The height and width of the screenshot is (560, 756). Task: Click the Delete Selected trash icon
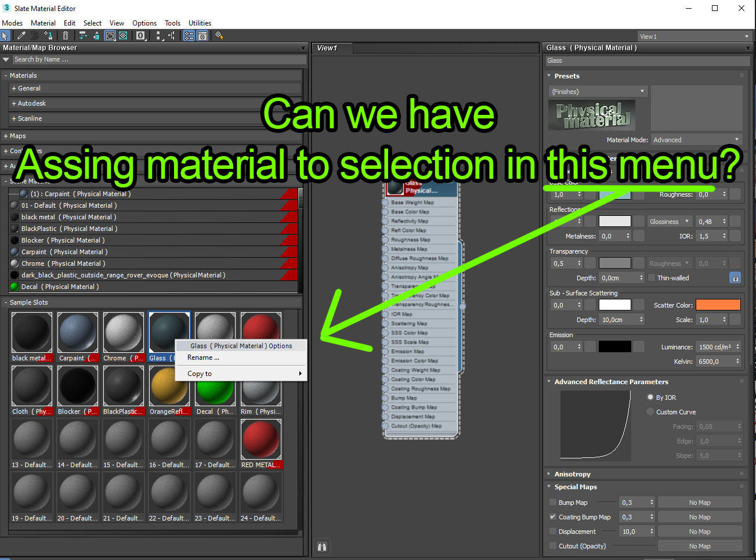tap(64, 35)
